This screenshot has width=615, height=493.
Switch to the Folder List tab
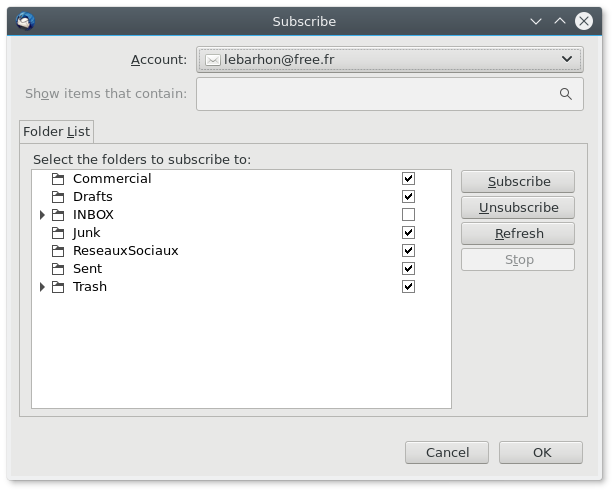[56, 132]
